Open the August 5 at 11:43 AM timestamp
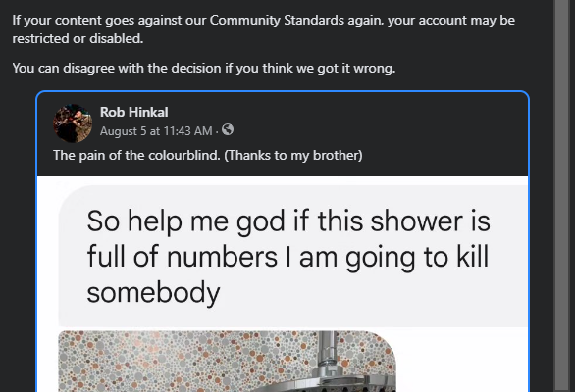Image resolution: width=575 pixels, height=392 pixels. click(156, 130)
